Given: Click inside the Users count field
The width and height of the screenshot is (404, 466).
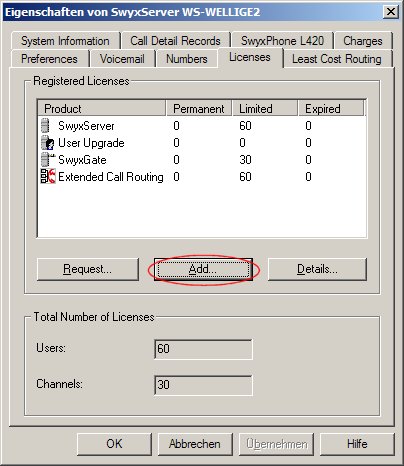Looking at the screenshot, I should coord(203,349).
